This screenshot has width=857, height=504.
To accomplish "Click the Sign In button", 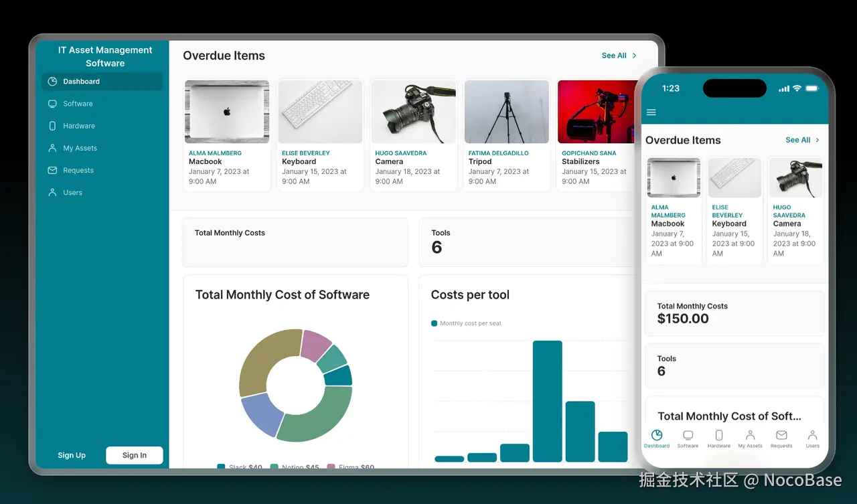I will point(134,455).
